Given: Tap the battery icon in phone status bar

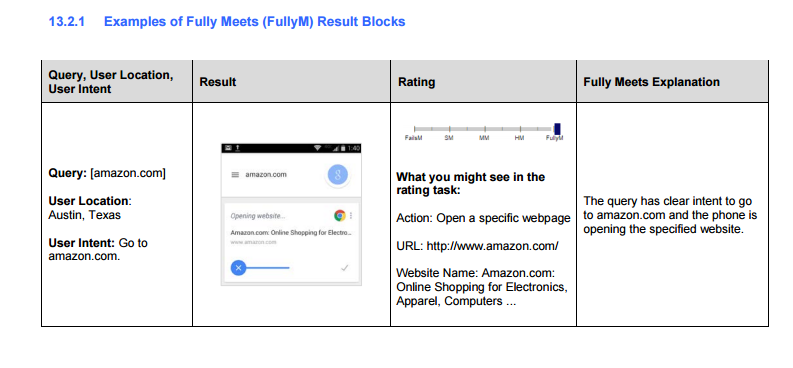Looking at the screenshot, I should [x=343, y=148].
